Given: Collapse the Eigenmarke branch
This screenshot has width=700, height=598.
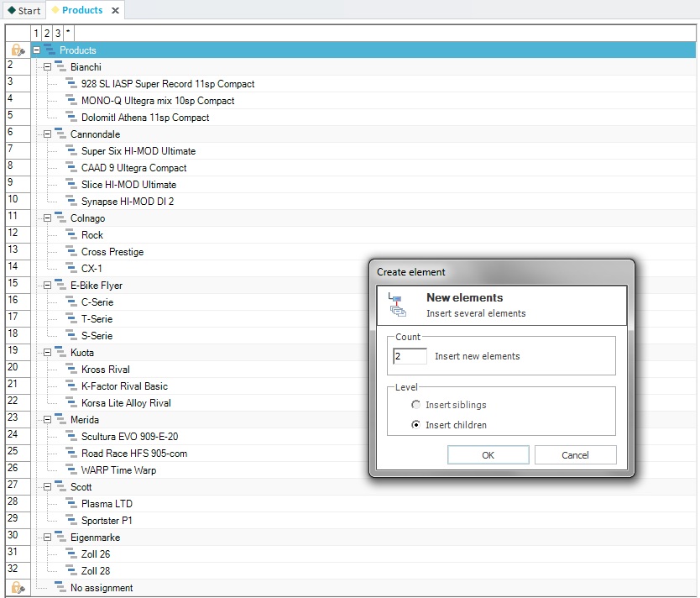Looking at the screenshot, I should click(x=47, y=538).
